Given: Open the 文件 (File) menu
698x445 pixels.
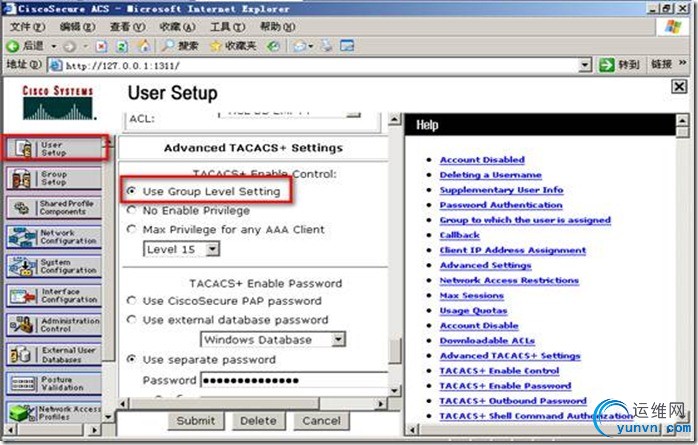Looking at the screenshot, I should point(28,27).
